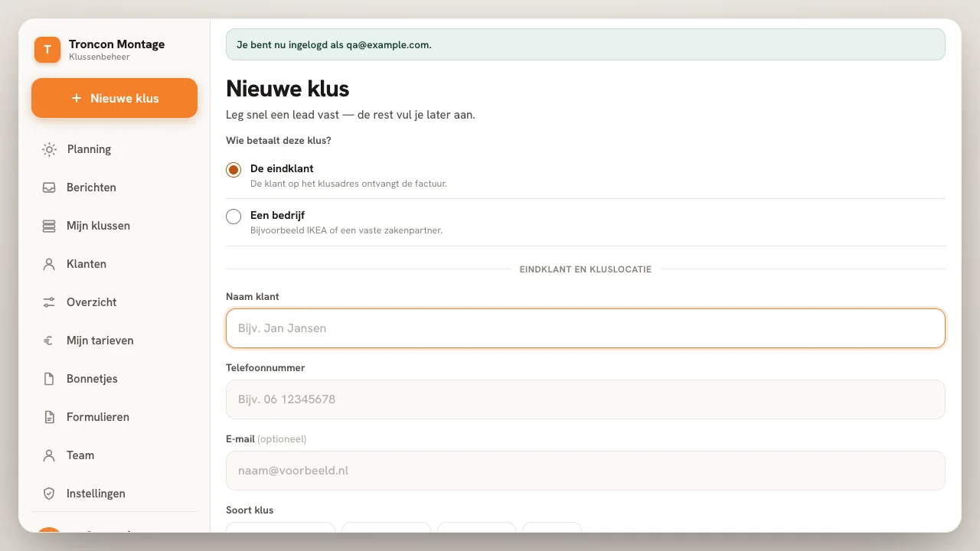
Task: Click the 'Soort klus' label
Action: (x=250, y=510)
